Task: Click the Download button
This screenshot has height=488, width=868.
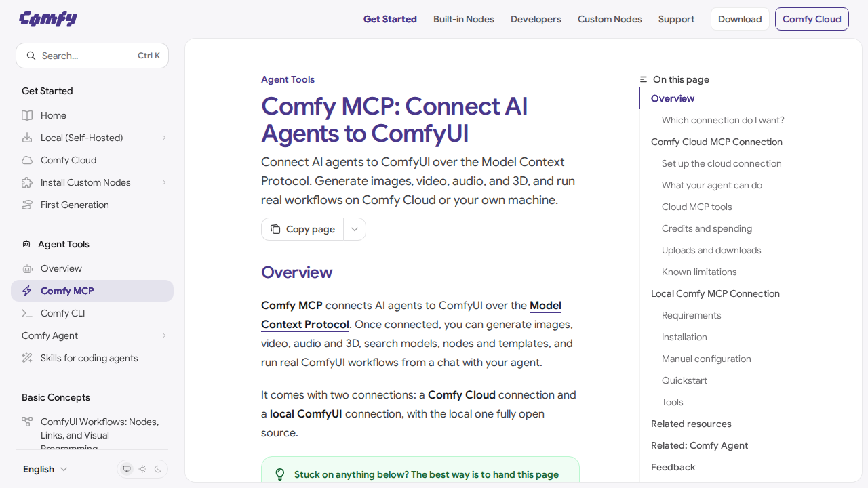Action: [740, 19]
